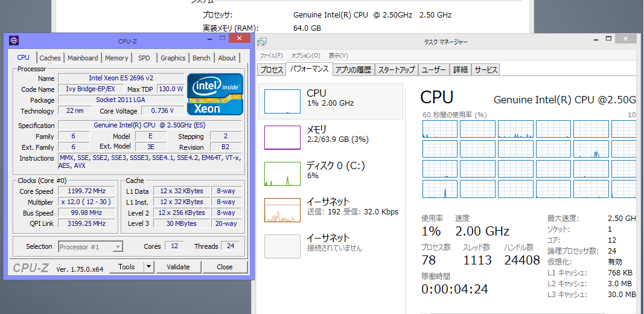Expand the Processor #1 selection combo box
Screen dimensions: 644x314
(91, 246)
